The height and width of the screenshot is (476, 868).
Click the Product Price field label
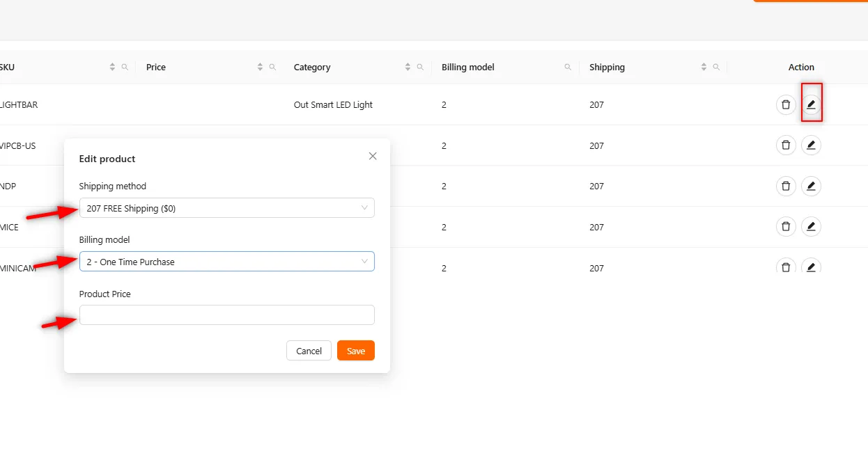pyautogui.click(x=105, y=294)
